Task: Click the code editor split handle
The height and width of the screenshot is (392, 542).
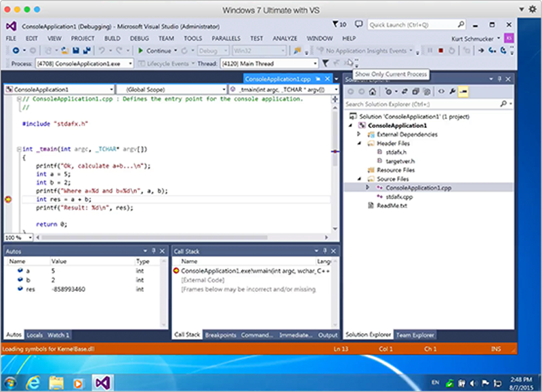Action: coord(335,100)
